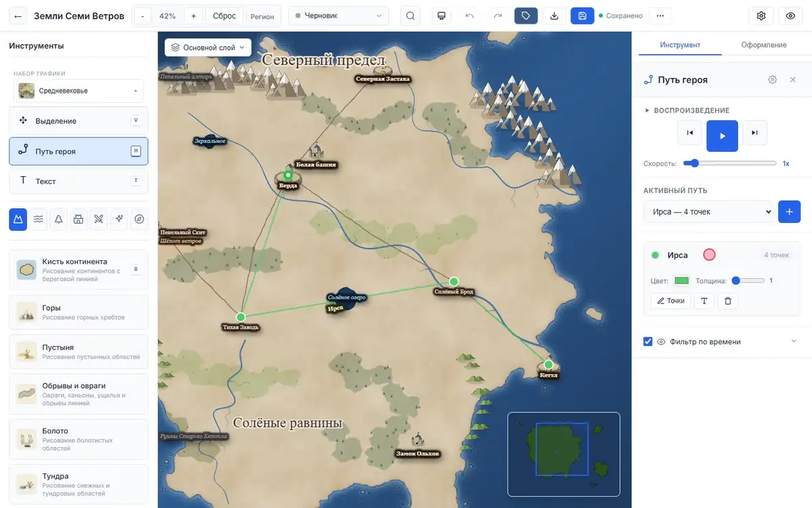Select the sparkles effects category icon

coord(119,219)
